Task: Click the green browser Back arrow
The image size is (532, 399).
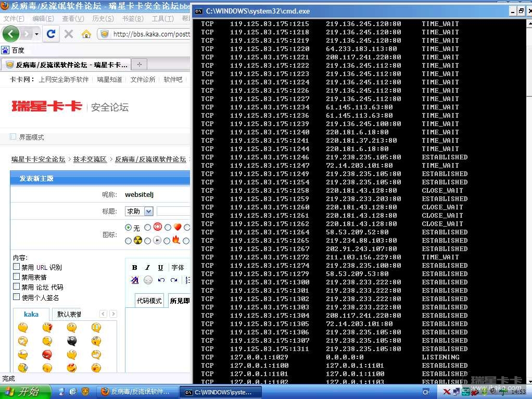Action: [x=10, y=34]
